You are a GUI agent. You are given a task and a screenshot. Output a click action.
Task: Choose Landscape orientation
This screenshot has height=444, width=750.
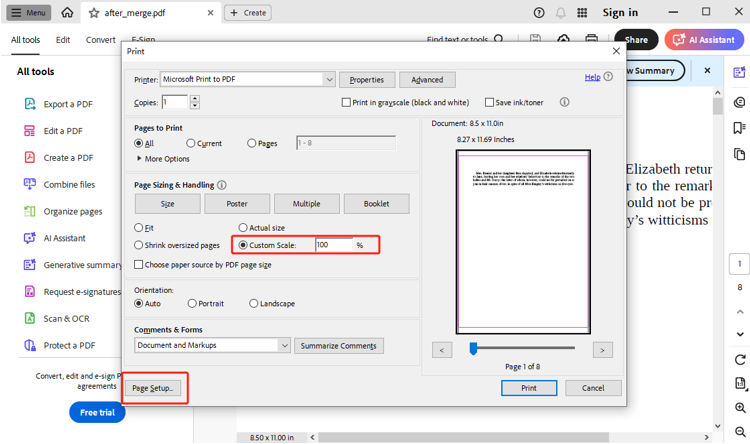tap(254, 303)
